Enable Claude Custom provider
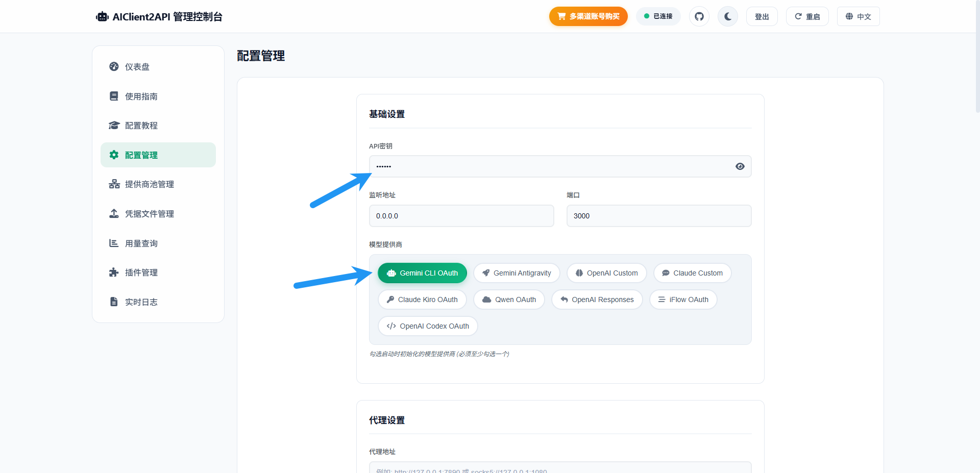Screen dimensions: 980x473 tap(692, 273)
